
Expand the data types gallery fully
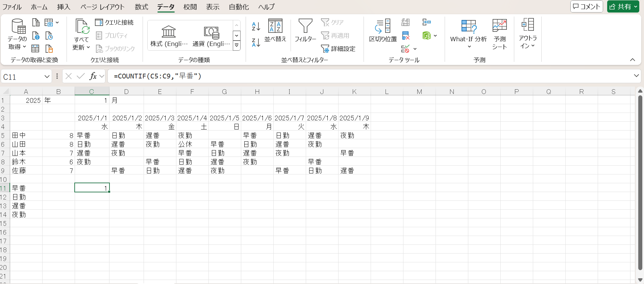[237, 45]
